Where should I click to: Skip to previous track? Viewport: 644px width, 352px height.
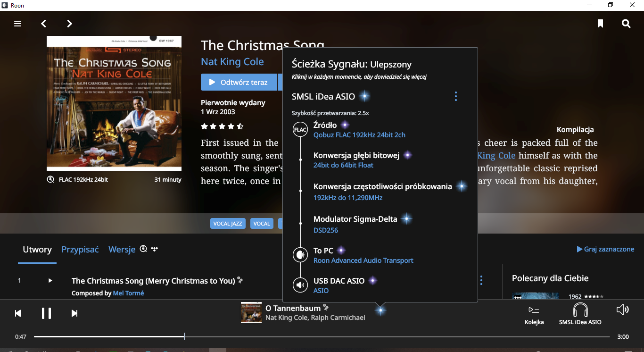pyautogui.click(x=18, y=313)
